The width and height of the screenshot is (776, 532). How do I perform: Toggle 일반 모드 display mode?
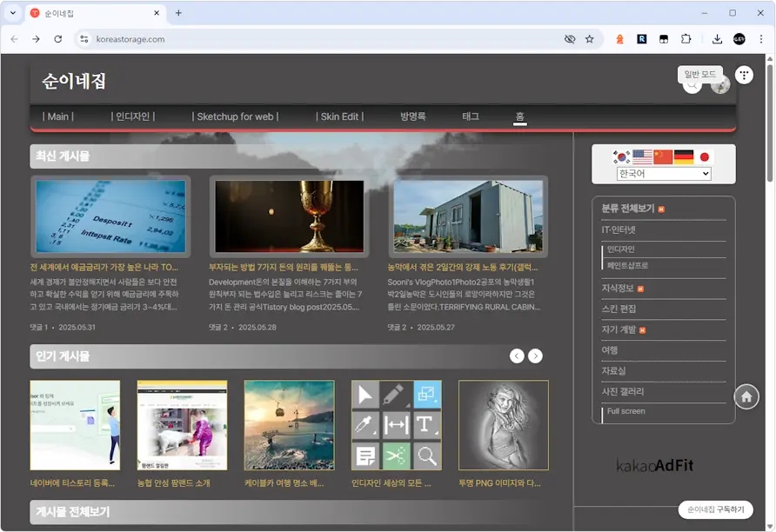point(699,74)
